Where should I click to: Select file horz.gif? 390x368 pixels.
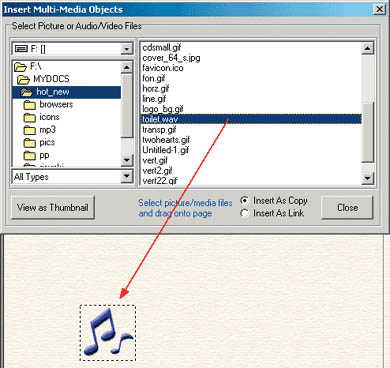[x=156, y=89]
